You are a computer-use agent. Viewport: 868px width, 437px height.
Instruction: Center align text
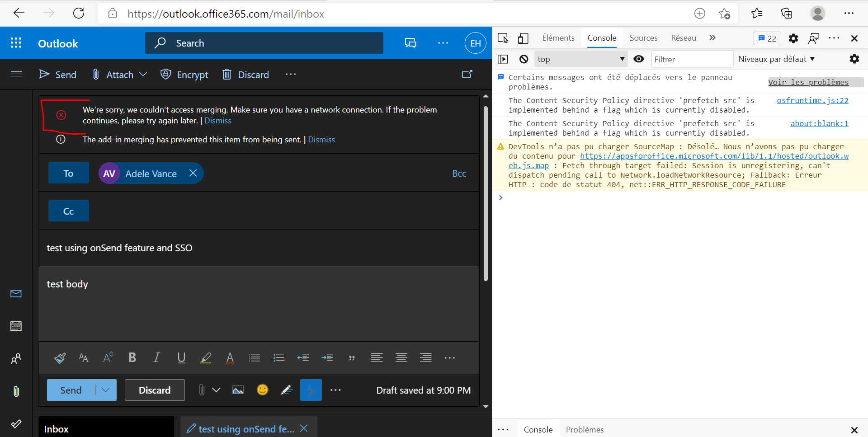(401, 358)
